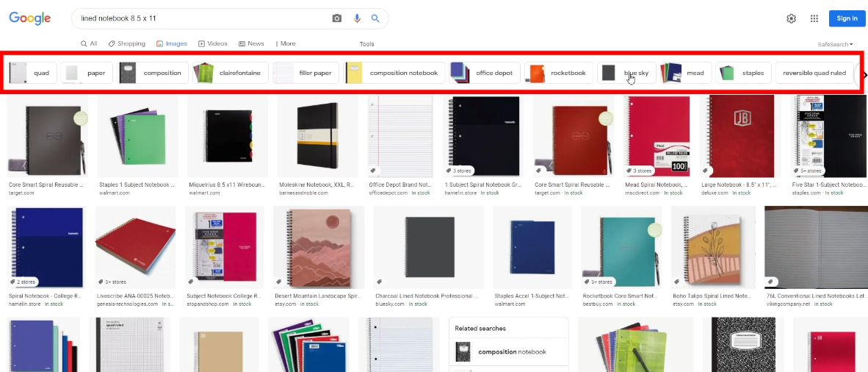Filter images by the quad chip
The image size is (868, 372).
point(32,73)
